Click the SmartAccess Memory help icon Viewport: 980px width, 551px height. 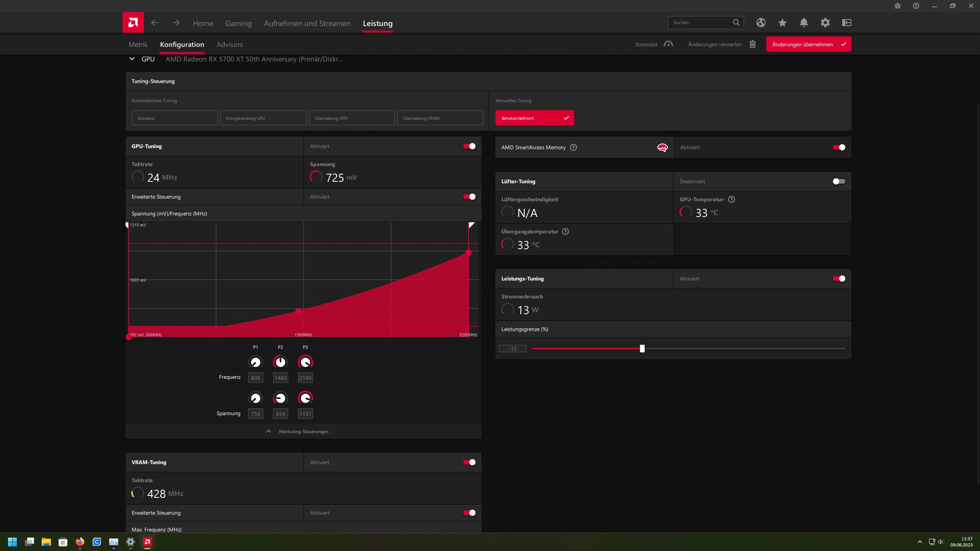pyautogui.click(x=573, y=147)
